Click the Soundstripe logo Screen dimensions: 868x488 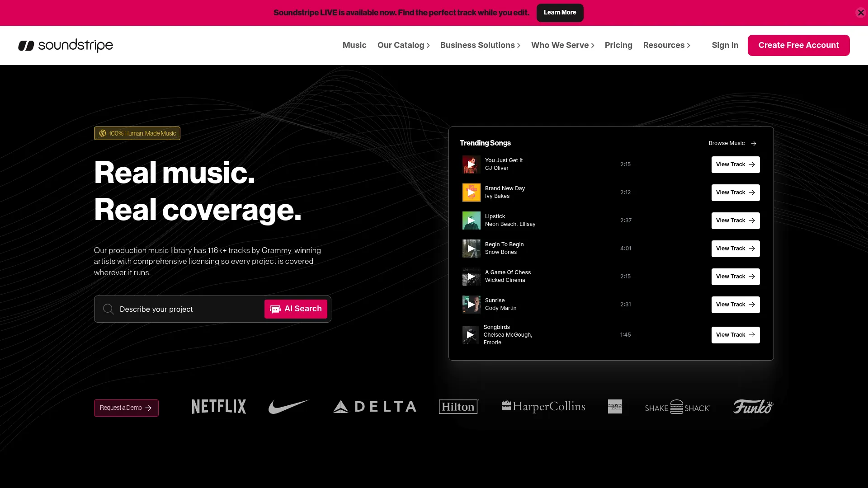point(66,45)
